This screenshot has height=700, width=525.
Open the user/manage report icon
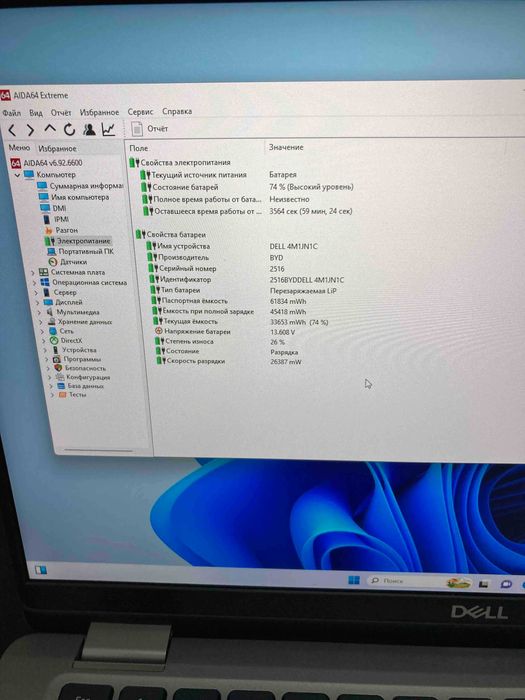point(89,129)
